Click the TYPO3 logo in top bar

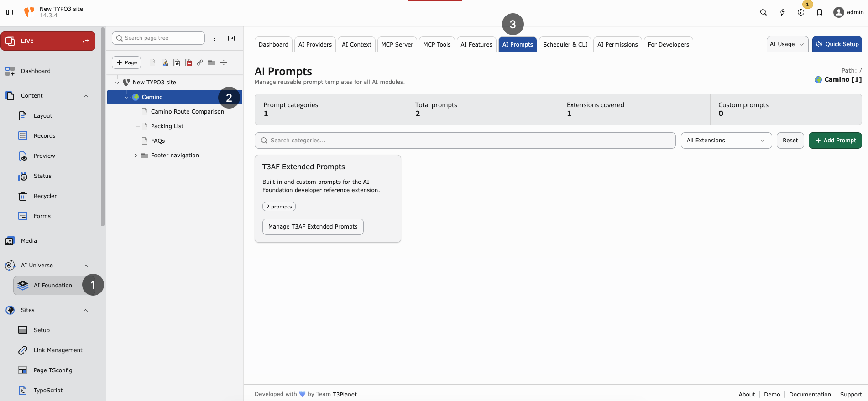[x=29, y=12]
